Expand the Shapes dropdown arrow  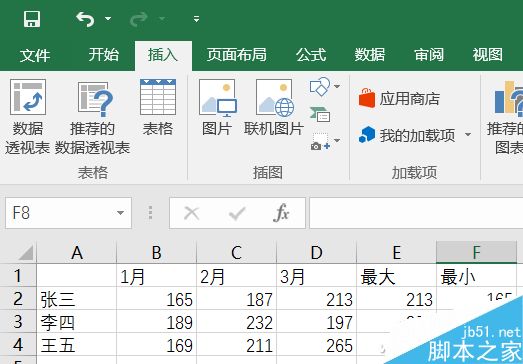pyautogui.click(x=337, y=87)
